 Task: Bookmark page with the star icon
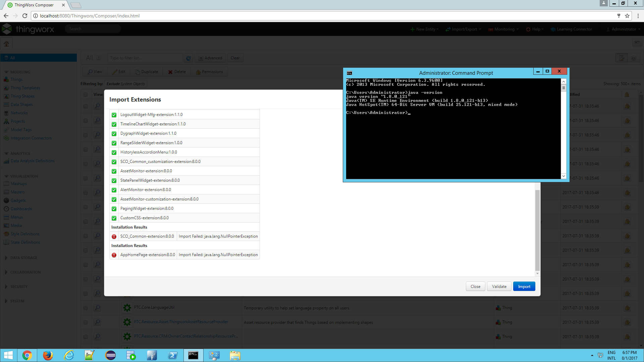pyautogui.click(x=627, y=16)
